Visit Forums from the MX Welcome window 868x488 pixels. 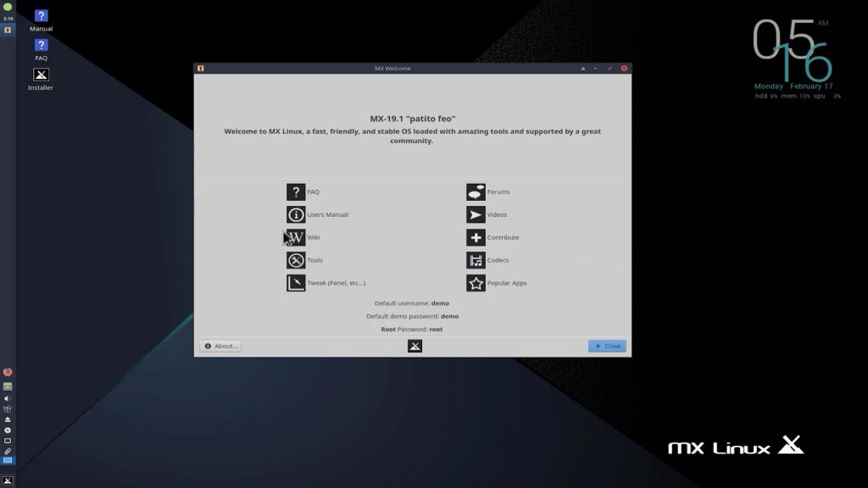click(x=487, y=192)
